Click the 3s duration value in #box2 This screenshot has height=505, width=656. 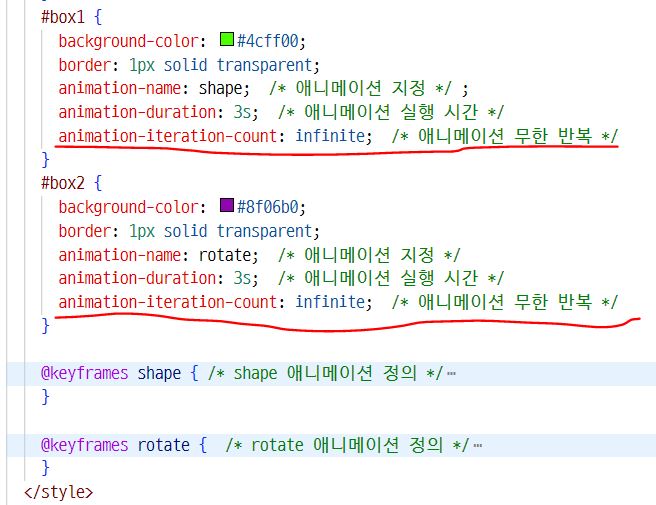pyautogui.click(x=242, y=278)
